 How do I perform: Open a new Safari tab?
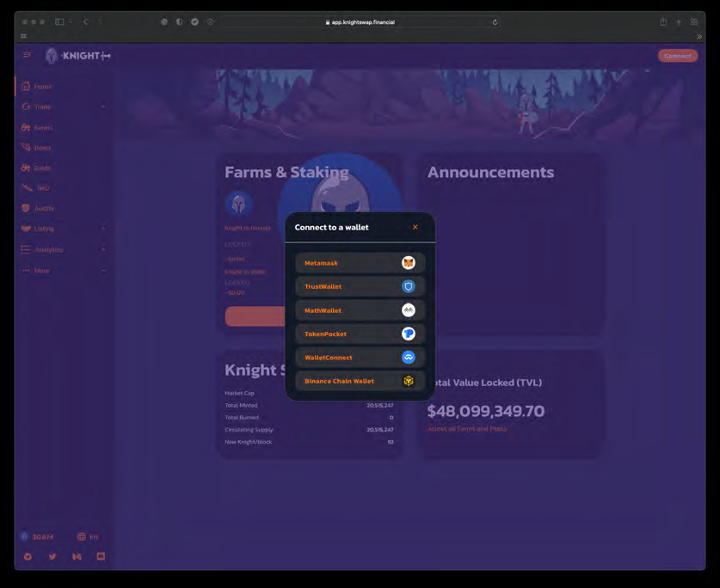point(678,22)
